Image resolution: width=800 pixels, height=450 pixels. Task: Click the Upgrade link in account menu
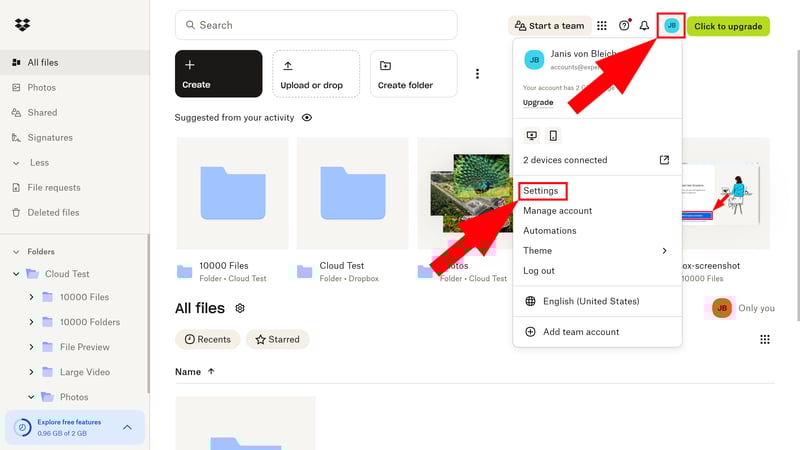538,103
